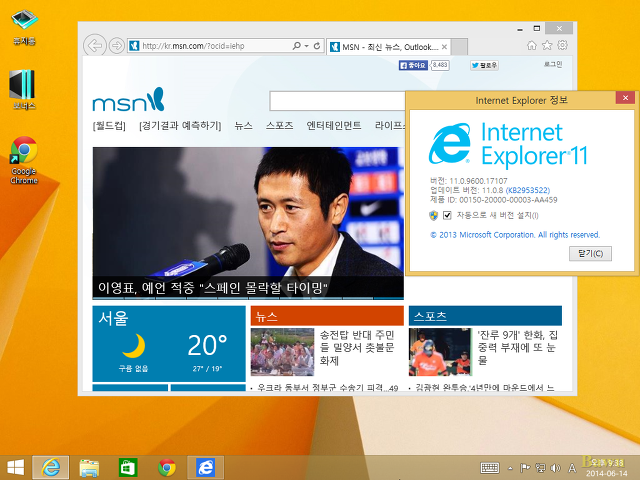This screenshot has height=480, width=640.
Task: Go forward with the IE forward arrow
Action: pyautogui.click(x=116, y=46)
